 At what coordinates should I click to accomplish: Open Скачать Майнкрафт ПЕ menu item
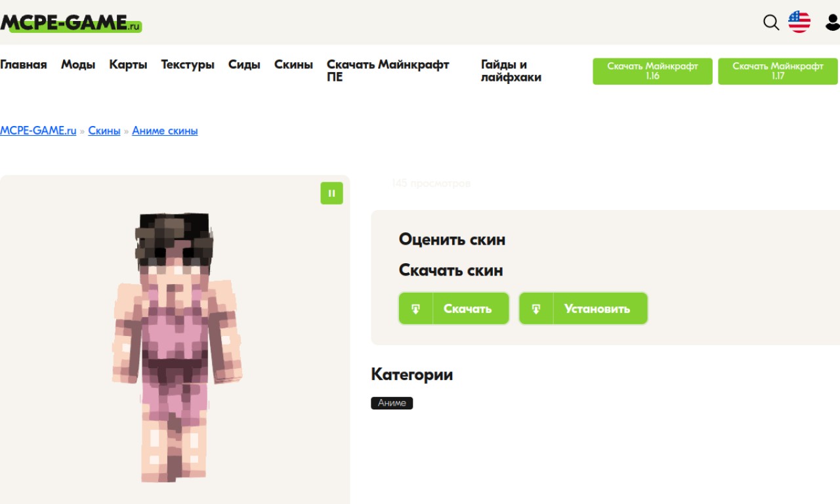(x=388, y=71)
